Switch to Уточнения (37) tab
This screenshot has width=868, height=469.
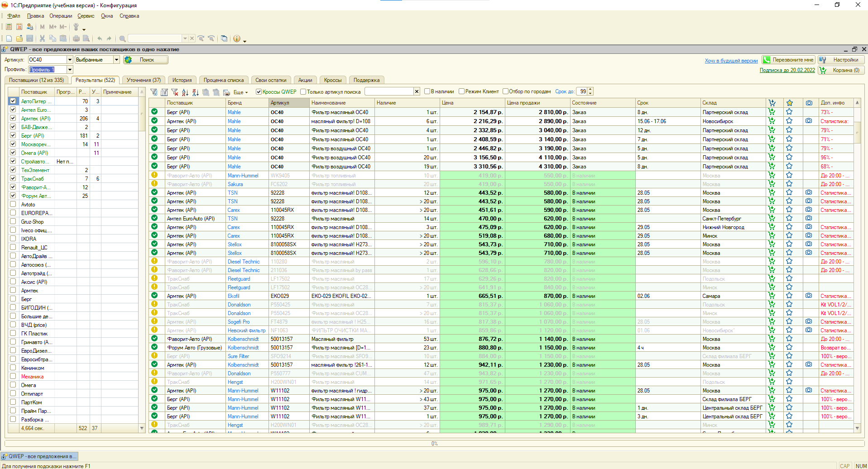[144, 80]
